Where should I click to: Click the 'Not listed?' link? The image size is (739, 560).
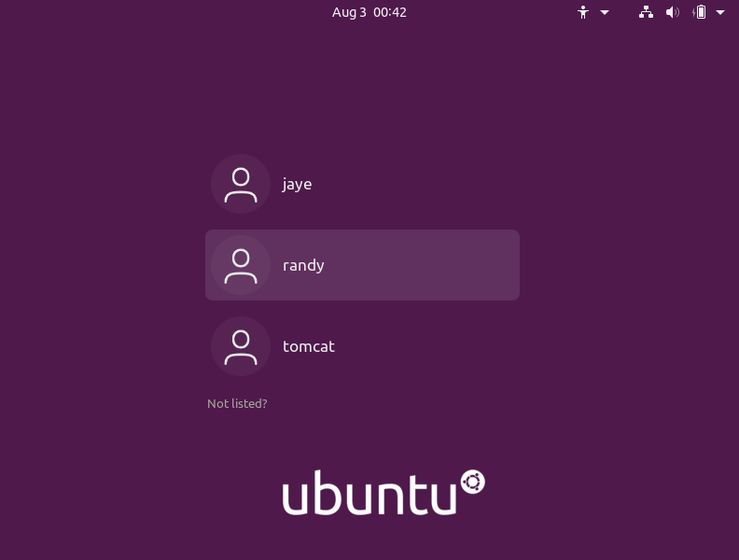click(237, 403)
